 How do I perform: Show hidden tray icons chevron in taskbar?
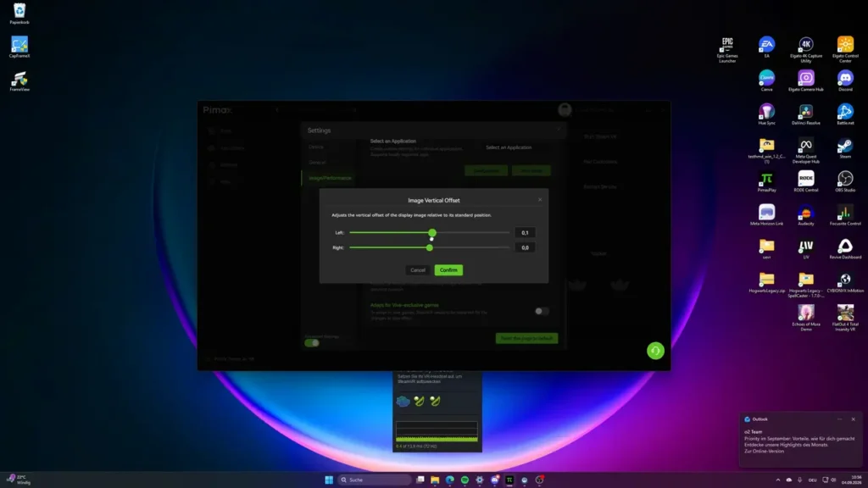point(778,480)
